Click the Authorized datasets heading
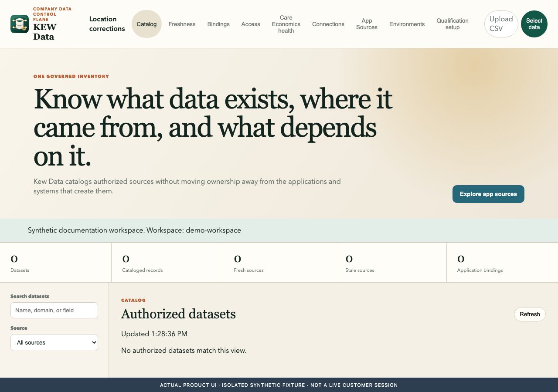This screenshot has height=392, width=558. point(178,314)
